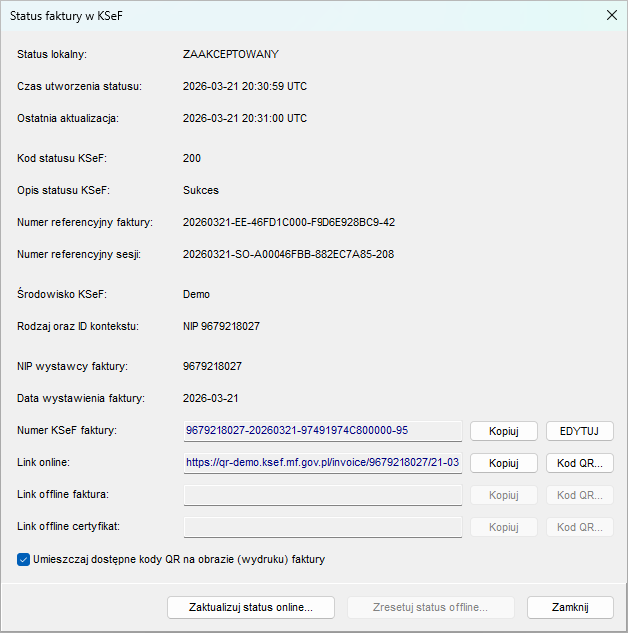Click Kopiuj beside Link offline certyfikat
The width and height of the screenshot is (628, 633).
pos(504,527)
